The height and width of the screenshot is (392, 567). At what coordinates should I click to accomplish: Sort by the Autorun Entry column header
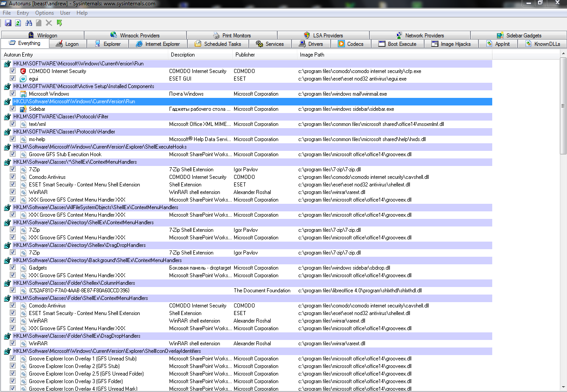tap(85, 55)
